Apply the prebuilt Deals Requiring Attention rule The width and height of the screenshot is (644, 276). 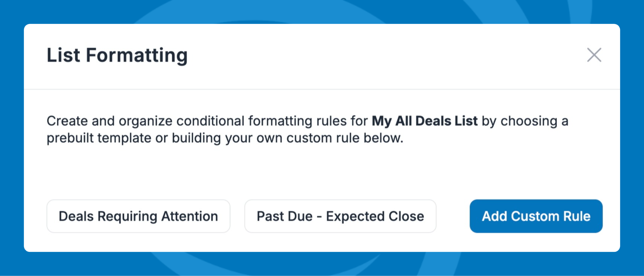pos(138,216)
